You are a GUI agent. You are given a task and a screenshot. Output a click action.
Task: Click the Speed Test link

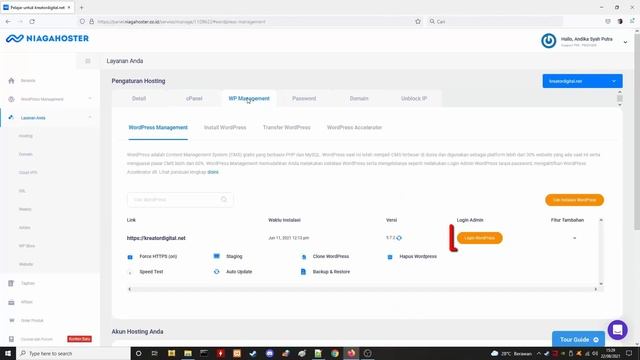pyautogui.click(x=151, y=272)
